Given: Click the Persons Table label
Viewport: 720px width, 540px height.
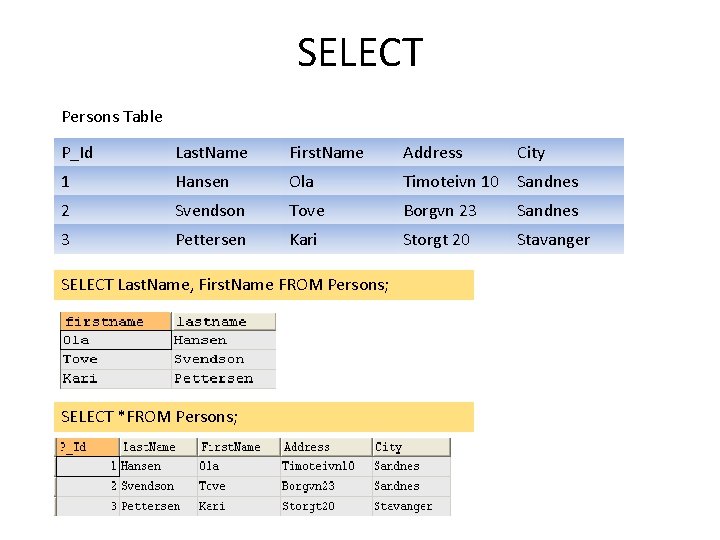Looking at the screenshot, I should (112, 117).
